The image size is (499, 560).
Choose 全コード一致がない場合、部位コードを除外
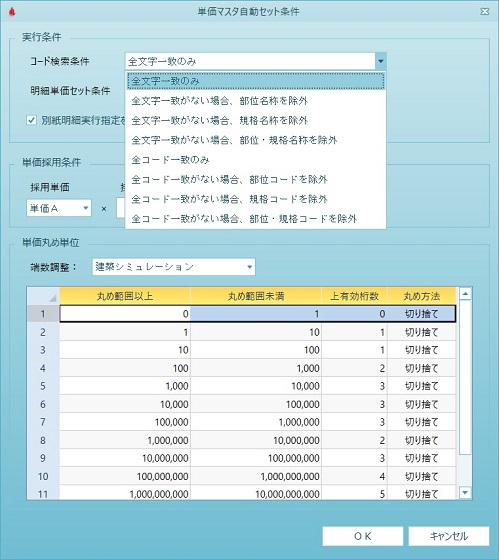point(256,179)
